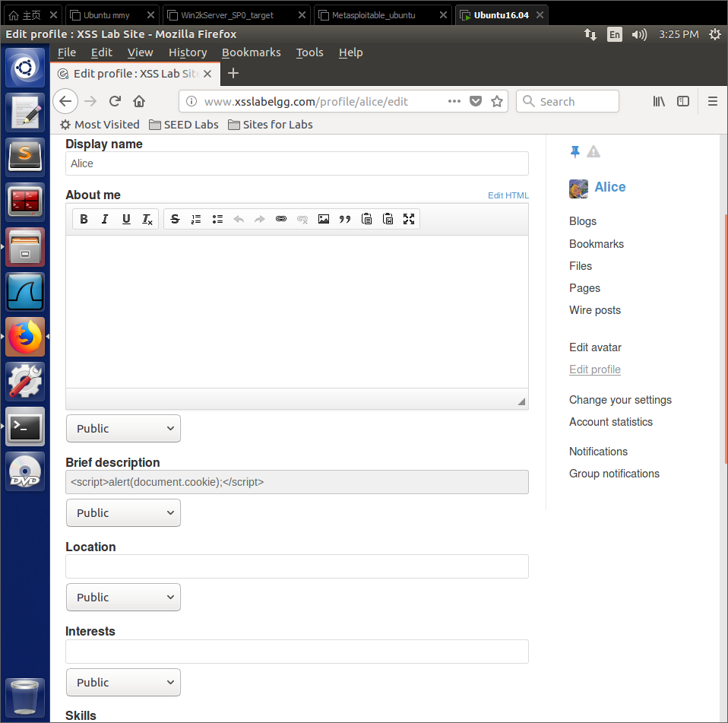Viewport: 728px width, 723px height.
Task: Insert an image via editor toolbar
Action: pos(324,219)
